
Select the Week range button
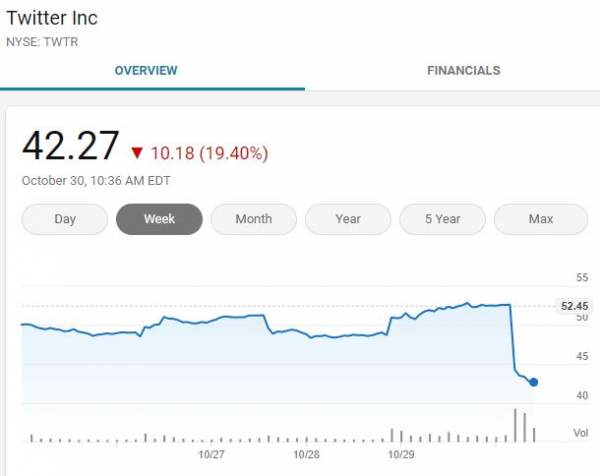(x=159, y=219)
